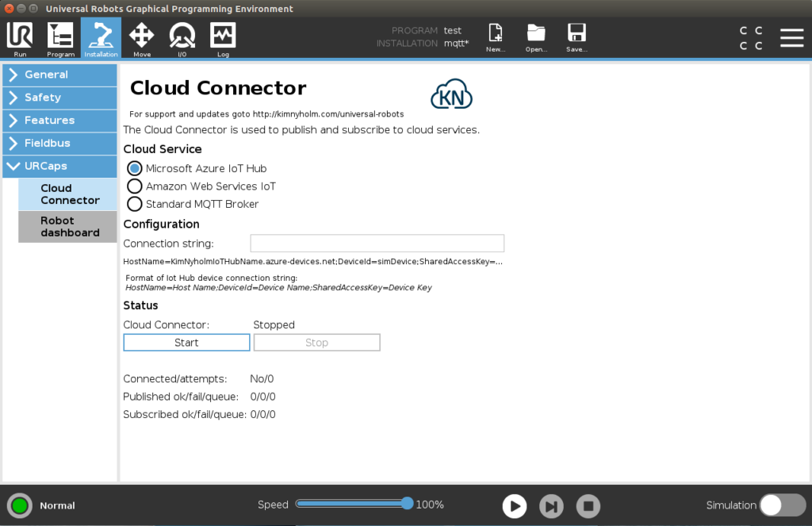Click the Connection string input field

377,244
